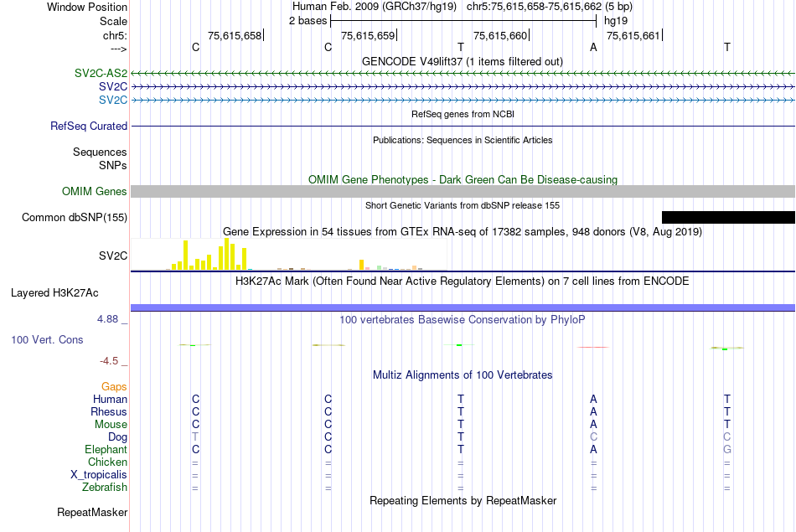Open the GTEx SV2C expression bar chart
The width and height of the screenshot is (796, 532).
[x=289, y=255]
